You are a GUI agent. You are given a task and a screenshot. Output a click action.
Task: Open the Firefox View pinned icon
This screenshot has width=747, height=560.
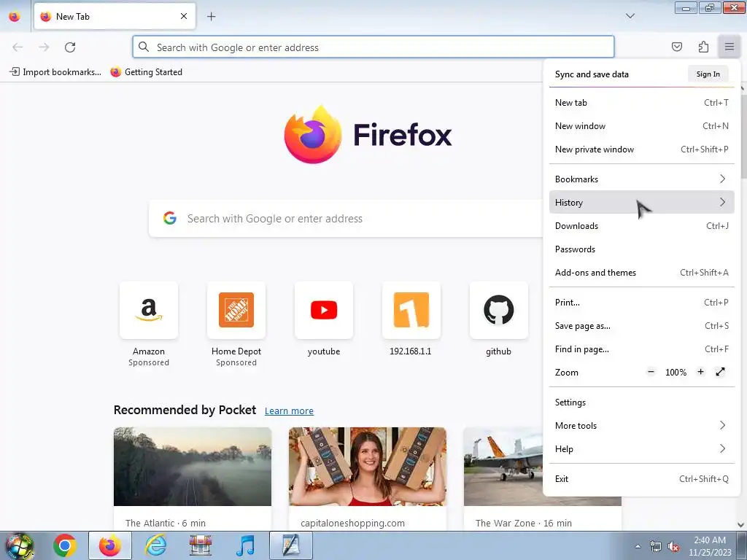pos(15,17)
